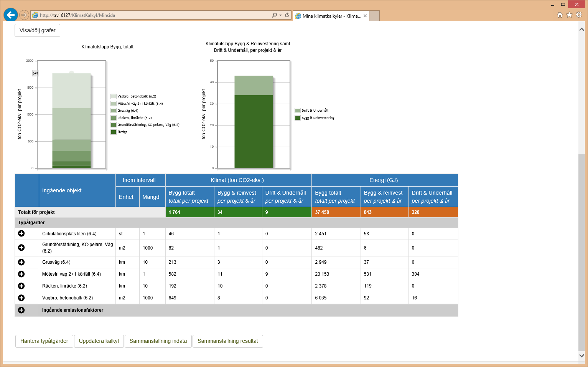Open a new blank tab
The width and height of the screenshot is (588, 367).
(x=374, y=16)
